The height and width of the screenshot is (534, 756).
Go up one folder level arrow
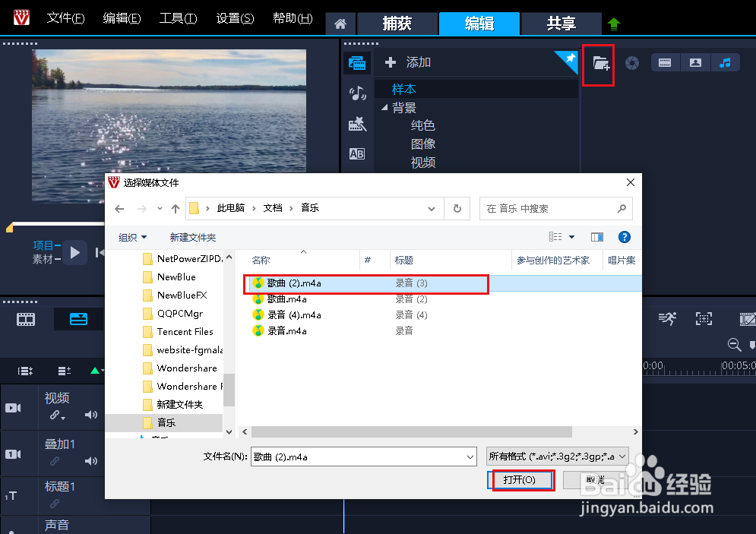pyautogui.click(x=176, y=209)
